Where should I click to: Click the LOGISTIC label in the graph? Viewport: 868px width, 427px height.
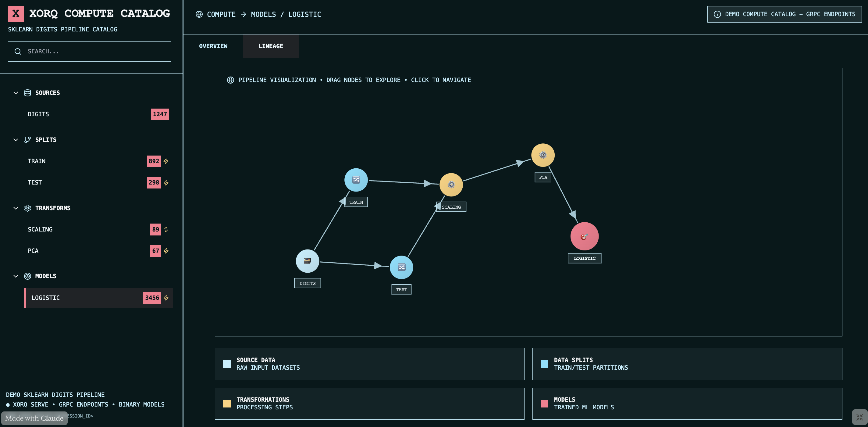click(x=584, y=258)
